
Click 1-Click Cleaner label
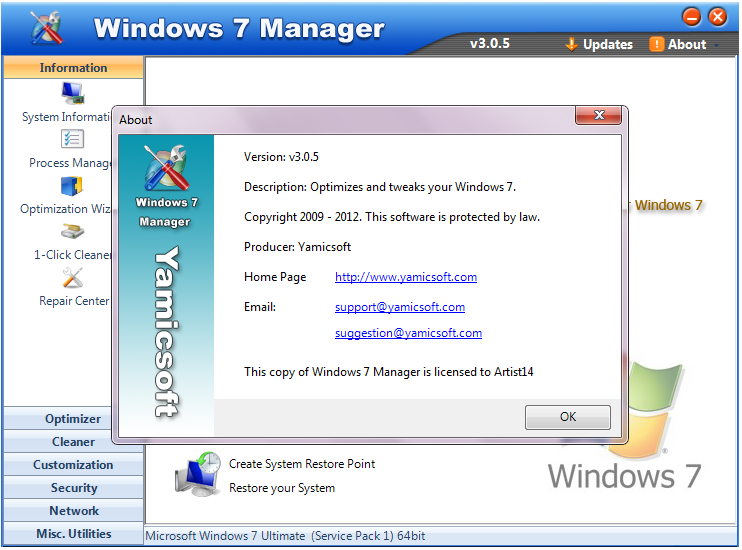[72, 255]
